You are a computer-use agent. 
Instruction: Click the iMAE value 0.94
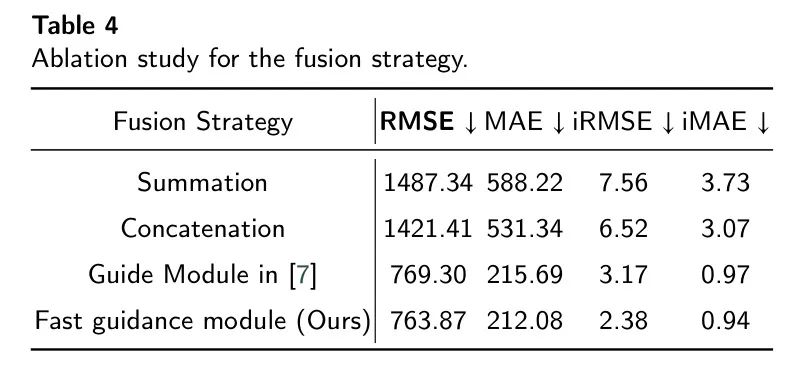point(725,321)
